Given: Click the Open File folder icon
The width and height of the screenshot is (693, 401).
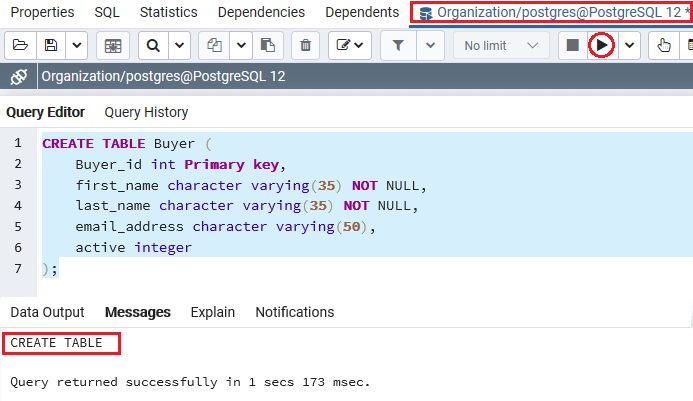Looking at the screenshot, I should point(19,46).
